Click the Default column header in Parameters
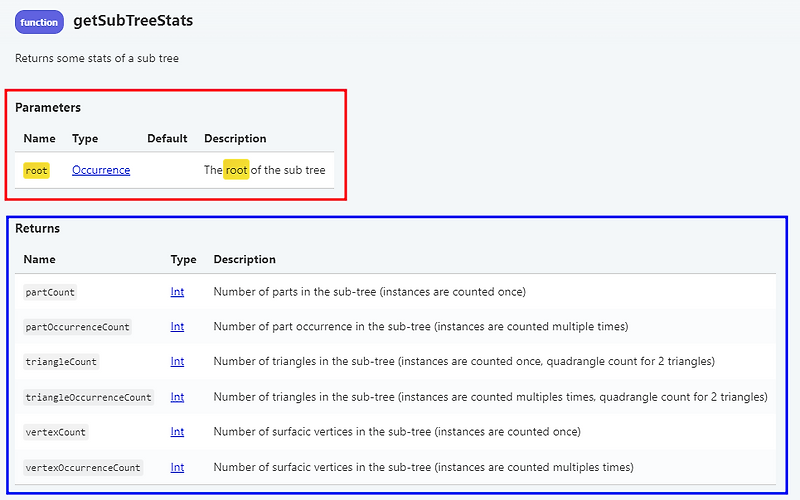 pyautogui.click(x=167, y=139)
